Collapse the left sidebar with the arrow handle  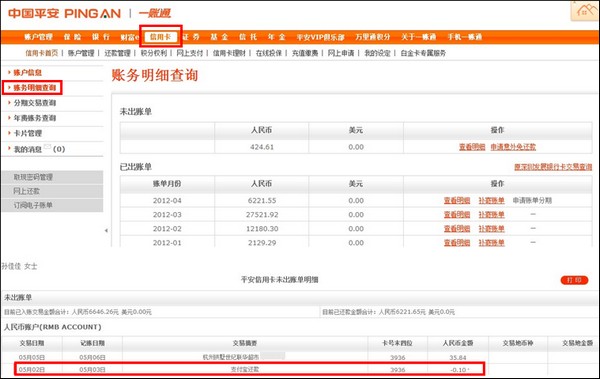(x=106, y=230)
